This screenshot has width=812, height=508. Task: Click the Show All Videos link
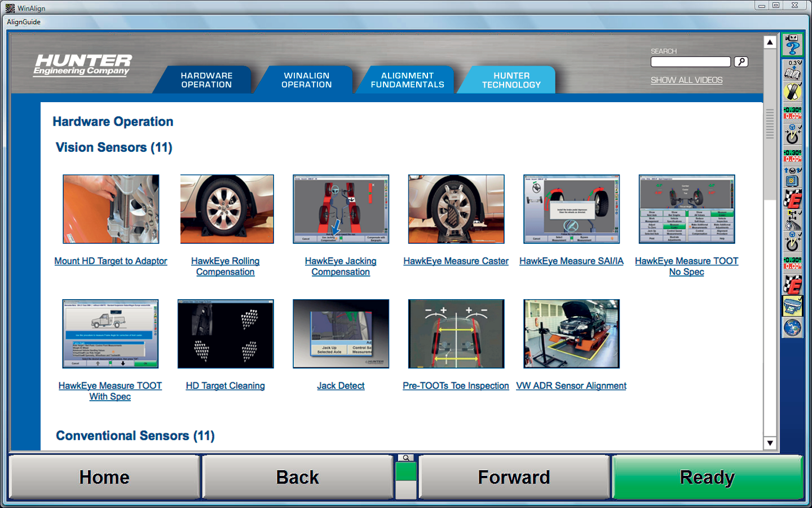[686, 80]
